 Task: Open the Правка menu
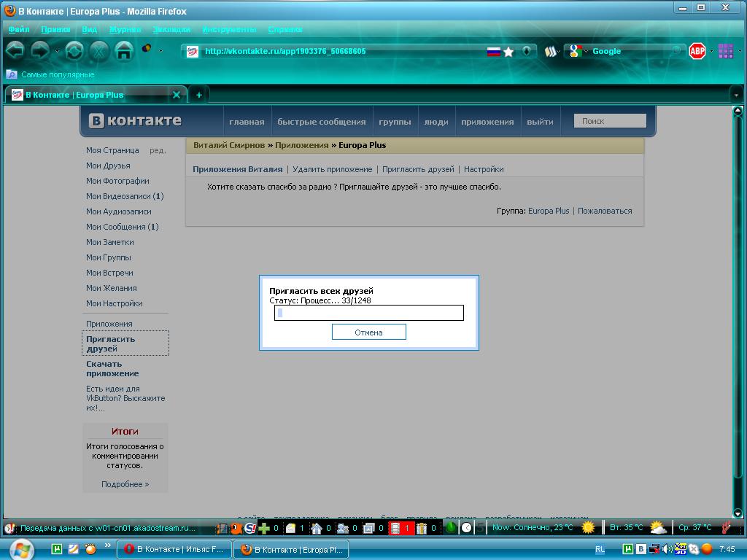tap(55, 29)
